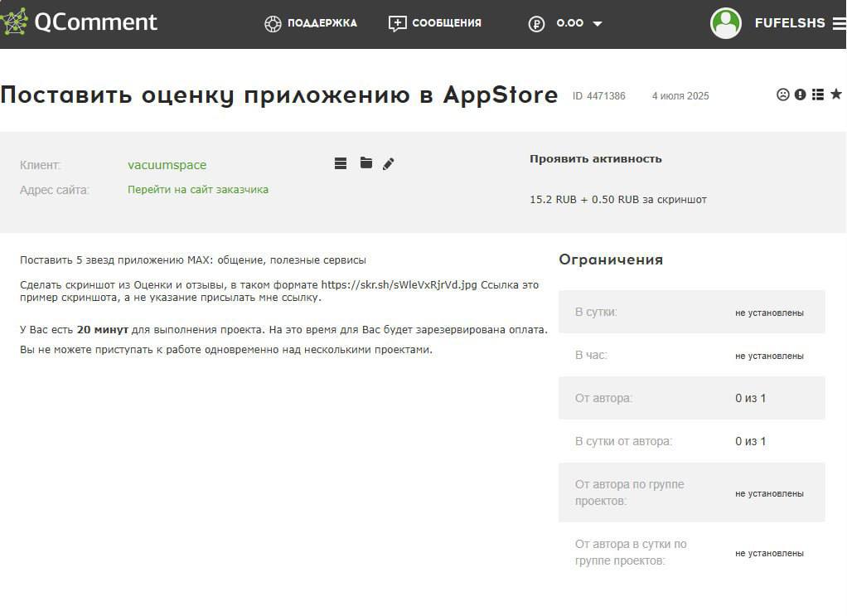This screenshot has width=847, height=616.
Task: Click the chat bubble icon beside СООБЩЕНИЯ
Action: pos(396,23)
